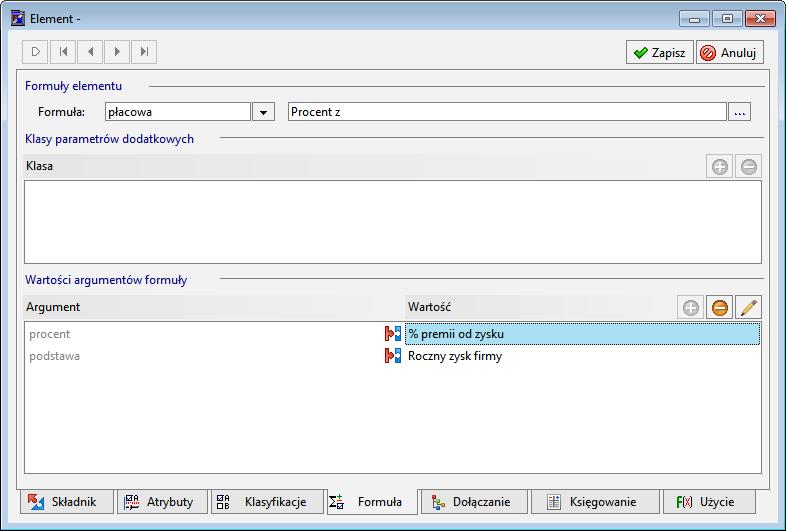
Task: Click the Zapisz save button
Action: tap(660, 53)
